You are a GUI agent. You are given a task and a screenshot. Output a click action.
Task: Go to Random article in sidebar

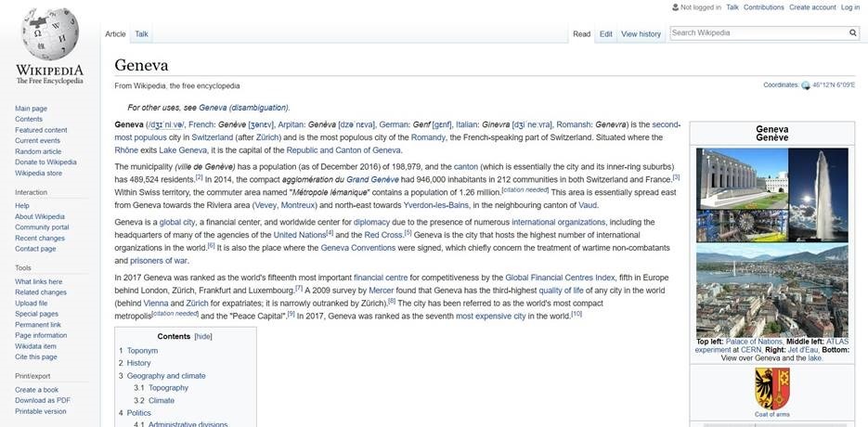pos(38,151)
